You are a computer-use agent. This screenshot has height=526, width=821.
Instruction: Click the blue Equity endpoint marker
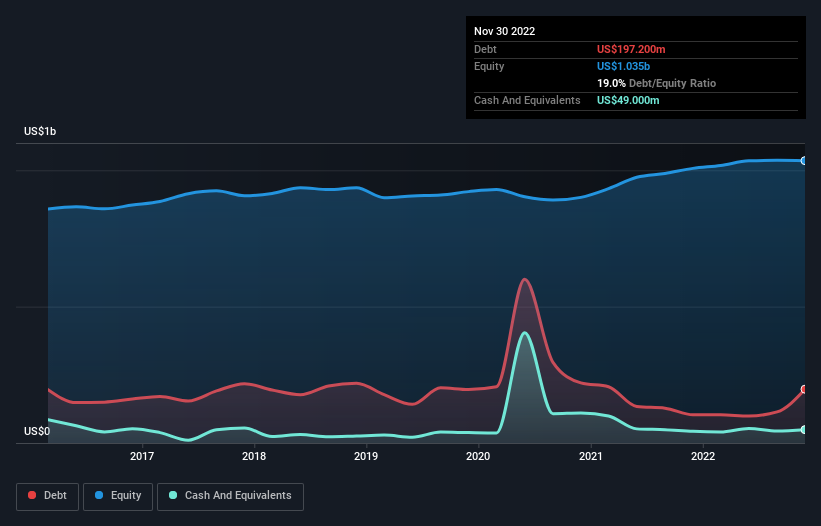pyautogui.click(x=805, y=161)
